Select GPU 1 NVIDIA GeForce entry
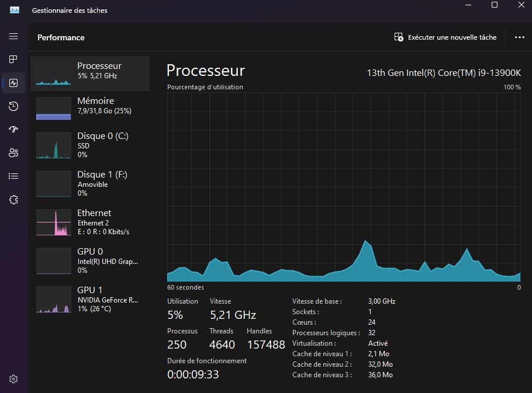The height and width of the screenshot is (393, 532). [x=90, y=300]
